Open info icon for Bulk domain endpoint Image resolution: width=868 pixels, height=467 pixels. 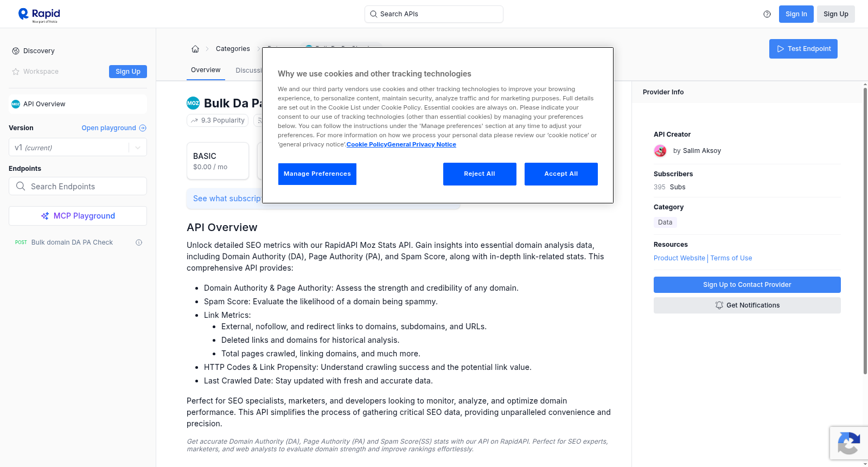coord(139,242)
